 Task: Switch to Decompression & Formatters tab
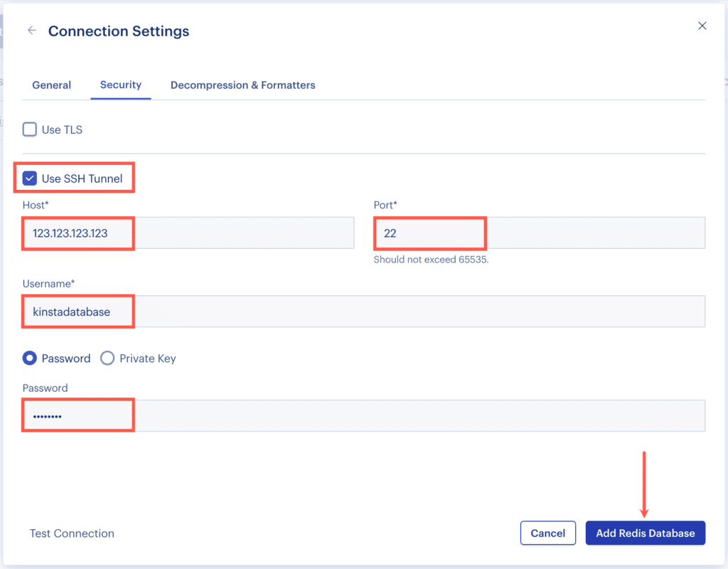pyautogui.click(x=242, y=85)
